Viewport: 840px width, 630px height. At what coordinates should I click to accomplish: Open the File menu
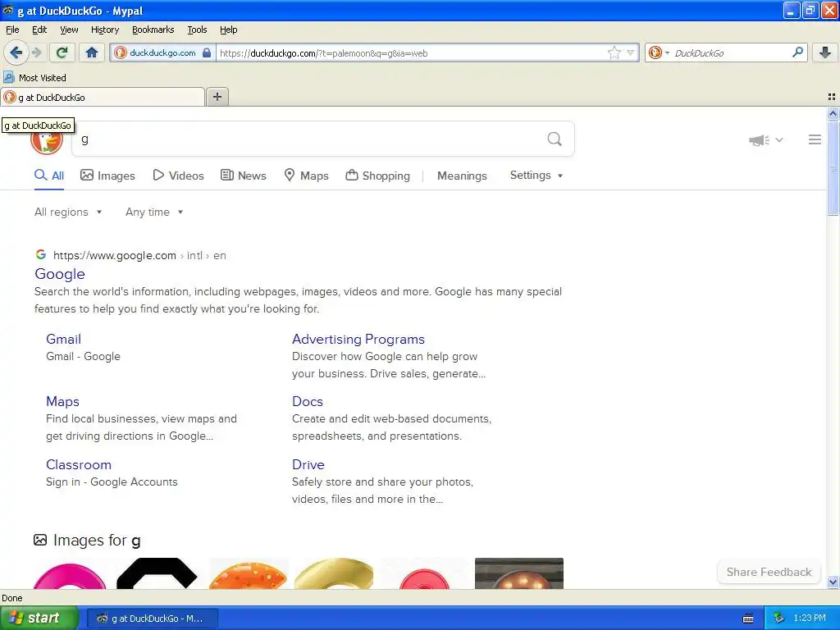[12, 30]
